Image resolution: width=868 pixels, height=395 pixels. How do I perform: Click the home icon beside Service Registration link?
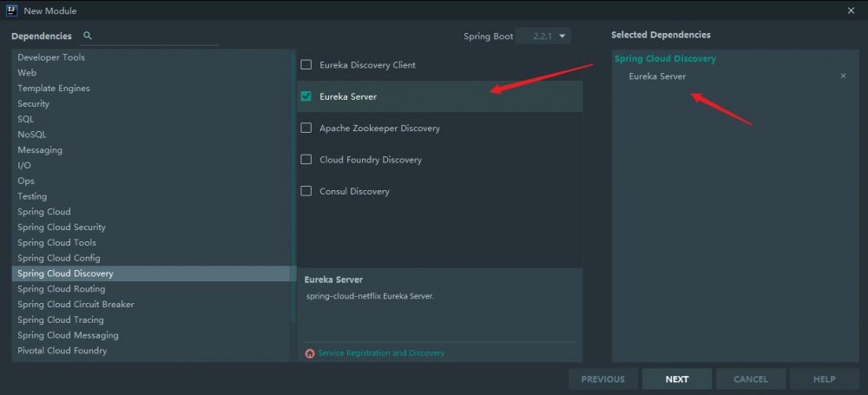pos(310,353)
